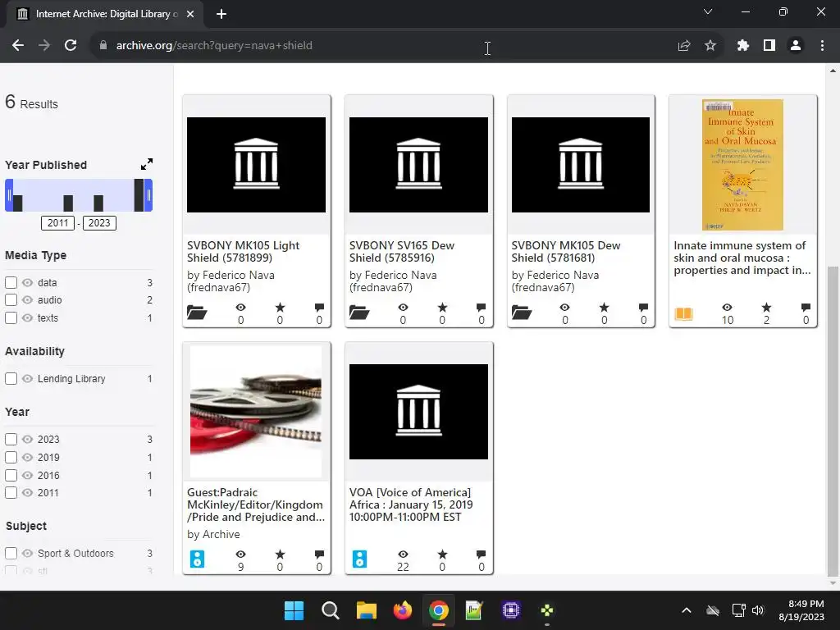Check the audio media type filter
This screenshot has height=630, width=840.
tap(11, 300)
